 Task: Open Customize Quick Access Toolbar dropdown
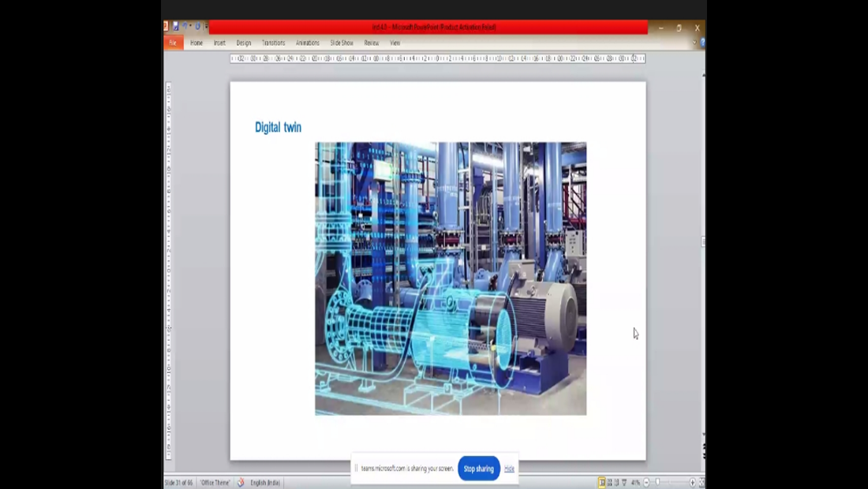point(205,27)
